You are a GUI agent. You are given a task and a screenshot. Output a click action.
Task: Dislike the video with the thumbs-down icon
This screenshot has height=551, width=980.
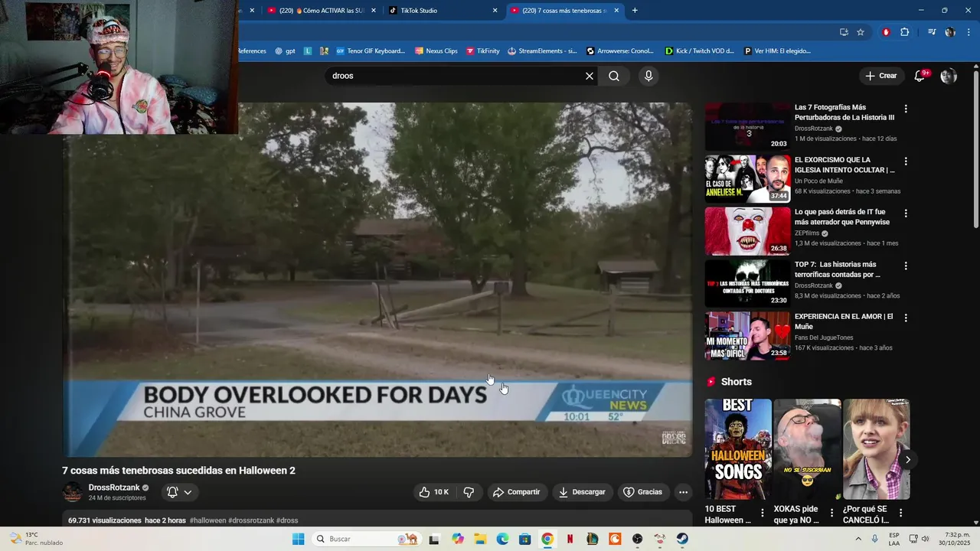coord(469,492)
